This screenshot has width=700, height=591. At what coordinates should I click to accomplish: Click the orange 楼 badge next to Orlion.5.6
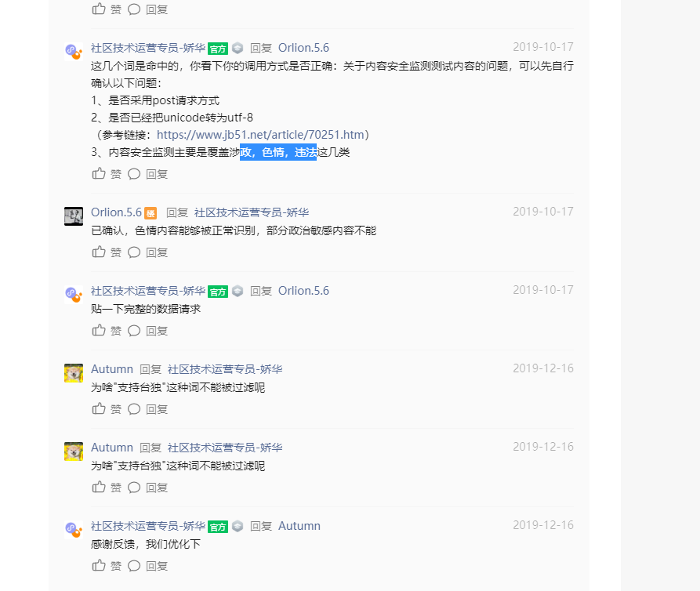[151, 213]
